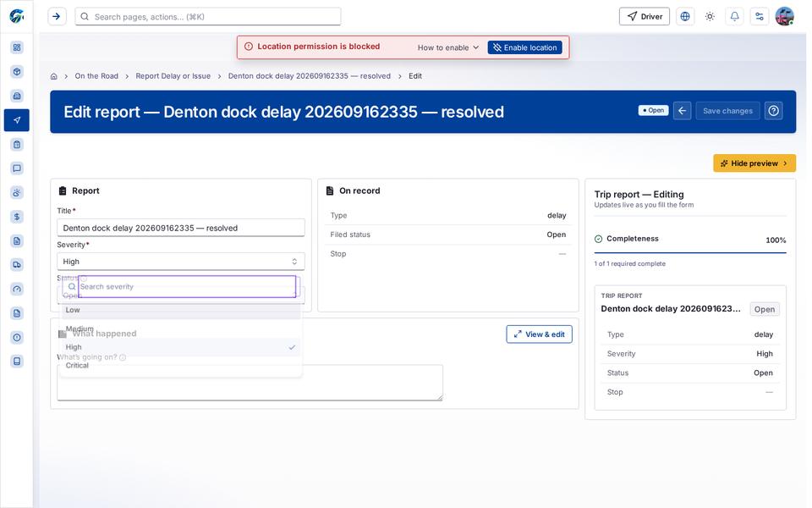The height and width of the screenshot is (508, 812).
Task: Open the package box icon in sidebar
Action: coord(17,71)
